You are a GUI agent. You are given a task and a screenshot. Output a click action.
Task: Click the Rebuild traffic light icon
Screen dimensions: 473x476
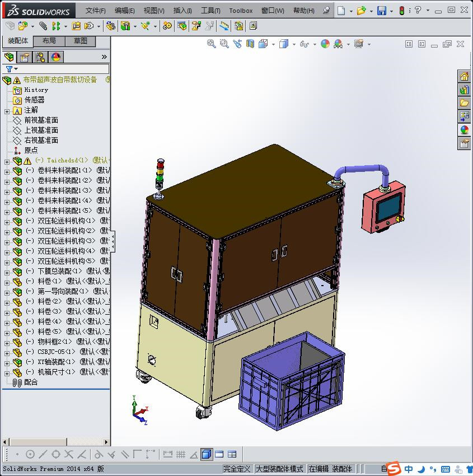(x=402, y=11)
